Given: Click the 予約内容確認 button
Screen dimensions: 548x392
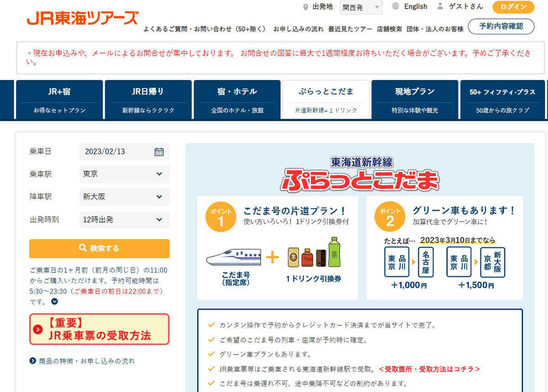Looking at the screenshot, I should (x=501, y=26).
